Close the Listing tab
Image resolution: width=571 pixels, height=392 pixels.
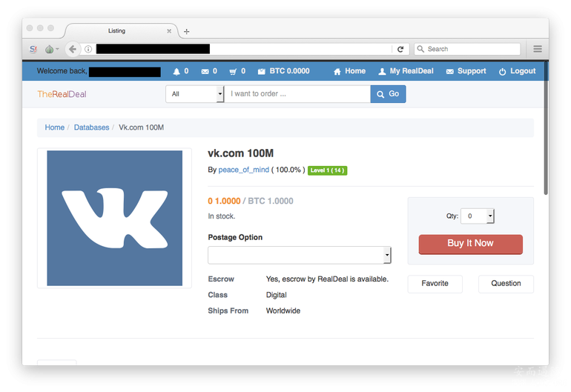(169, 31)
